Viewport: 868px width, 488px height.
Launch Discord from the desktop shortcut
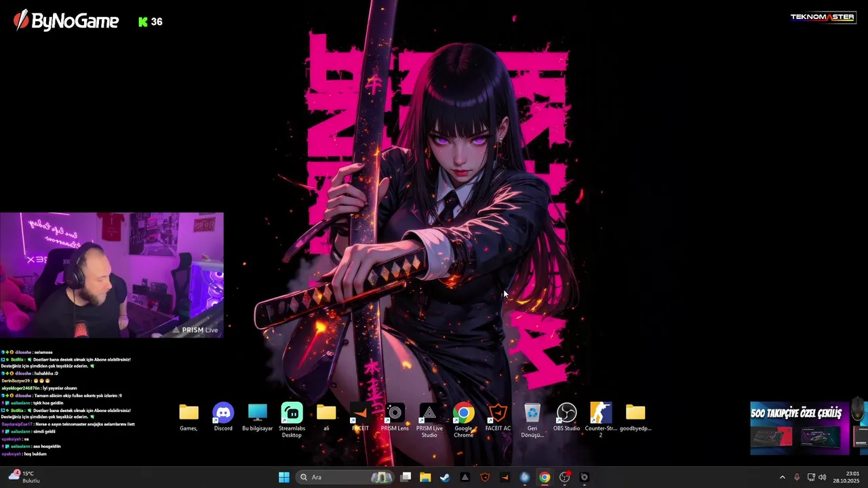tap(223, 417)
